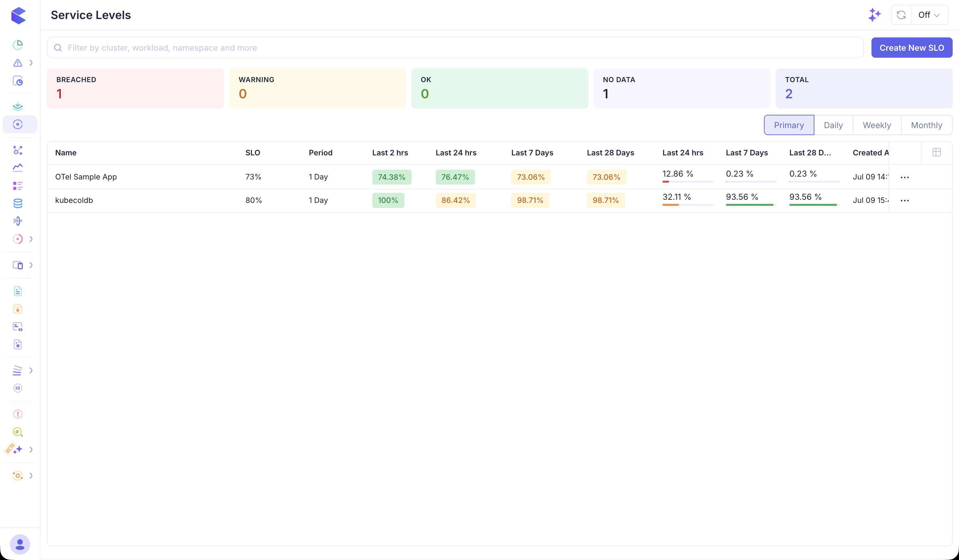Open the auto-refresh Off dropdown

pos(929,15)
